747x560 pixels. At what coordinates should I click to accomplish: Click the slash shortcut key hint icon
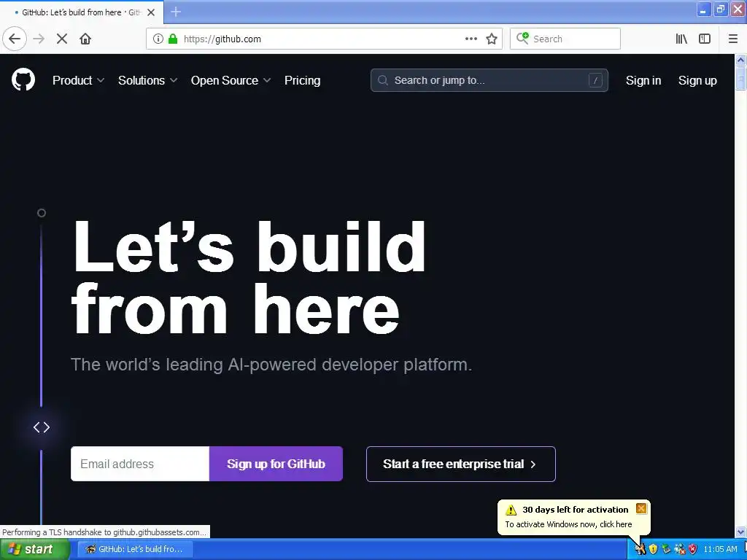pyautogui.click(x=595, y=80)
